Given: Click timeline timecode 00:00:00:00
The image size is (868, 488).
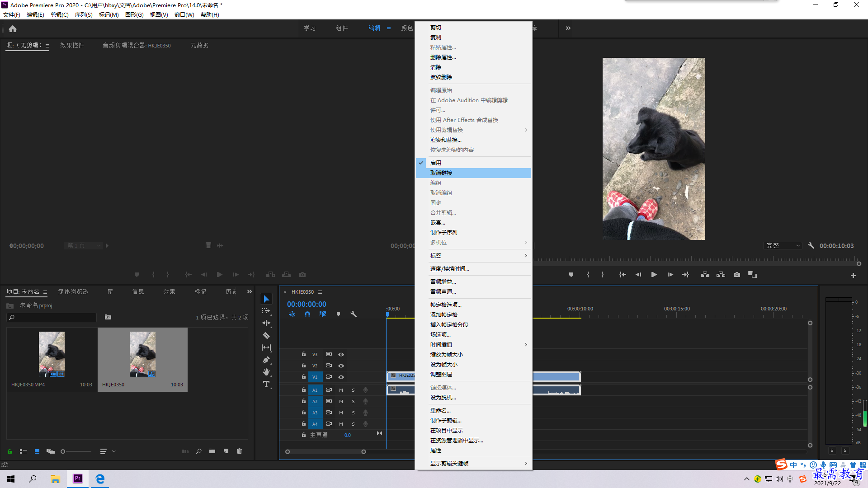Looking at the screenshot, I should point(307,304).
